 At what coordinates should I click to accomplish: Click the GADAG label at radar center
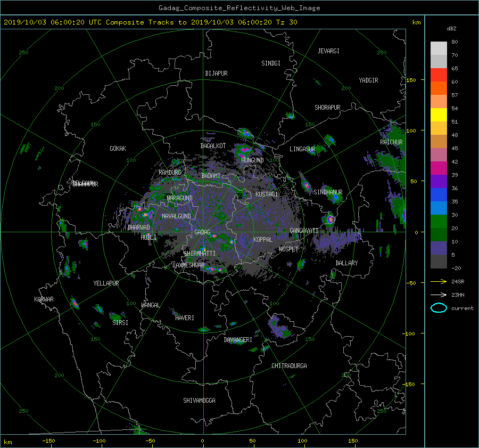coord(202,232)
